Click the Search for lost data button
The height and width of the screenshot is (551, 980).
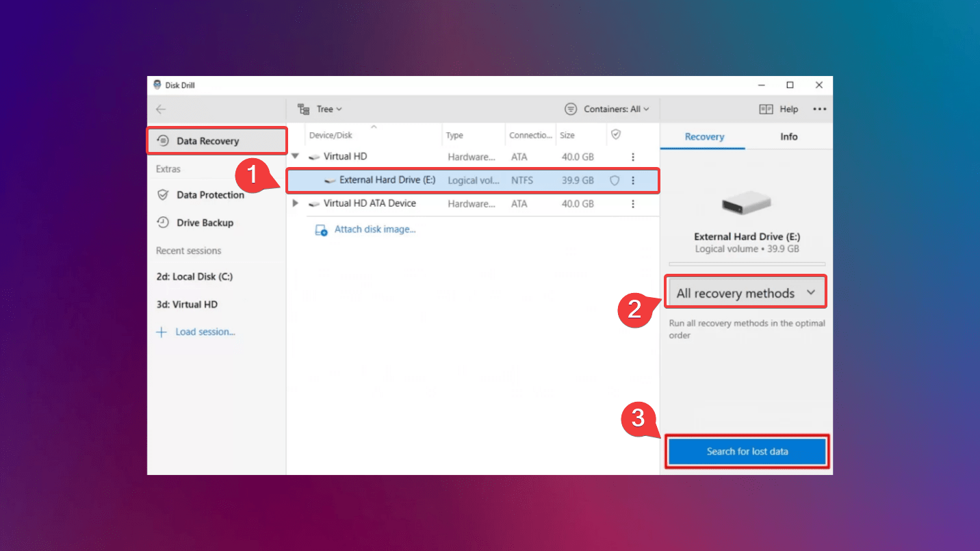747,452
